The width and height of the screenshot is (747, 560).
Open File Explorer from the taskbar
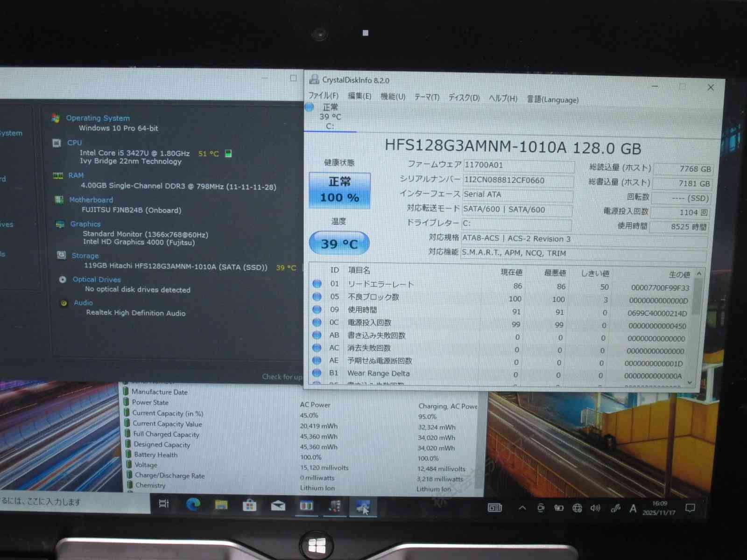(x=221, y=504)
